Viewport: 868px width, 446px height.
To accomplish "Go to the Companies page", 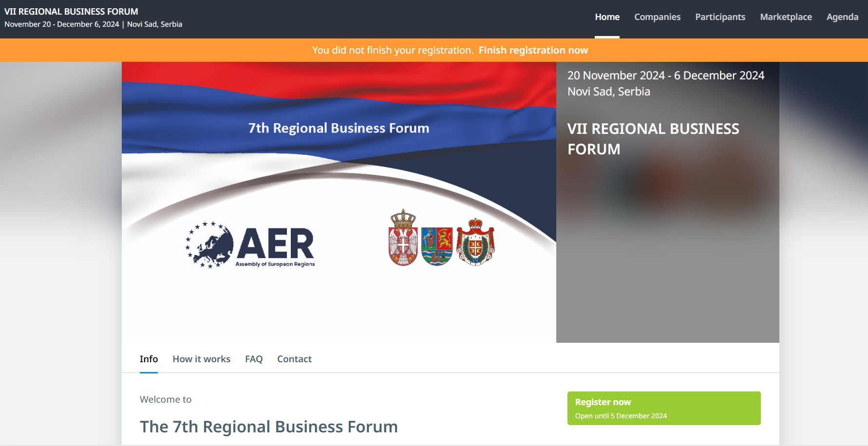I will point(657,17).
